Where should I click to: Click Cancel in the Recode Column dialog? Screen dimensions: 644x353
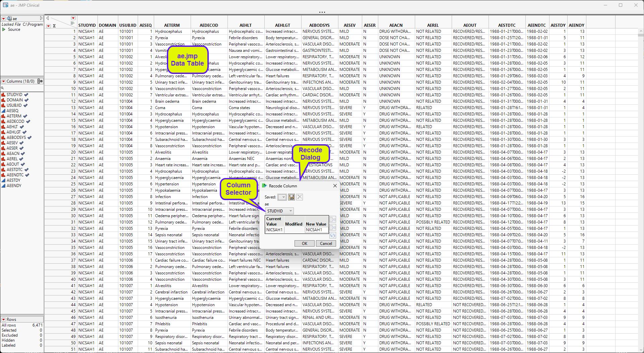click(326, 243)
